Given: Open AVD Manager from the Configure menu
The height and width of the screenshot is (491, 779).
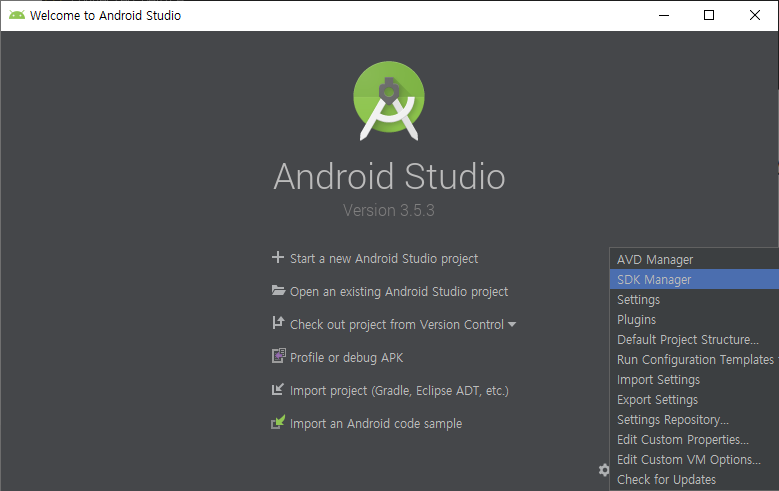Looking at the screenshot, I should [694, 259].
